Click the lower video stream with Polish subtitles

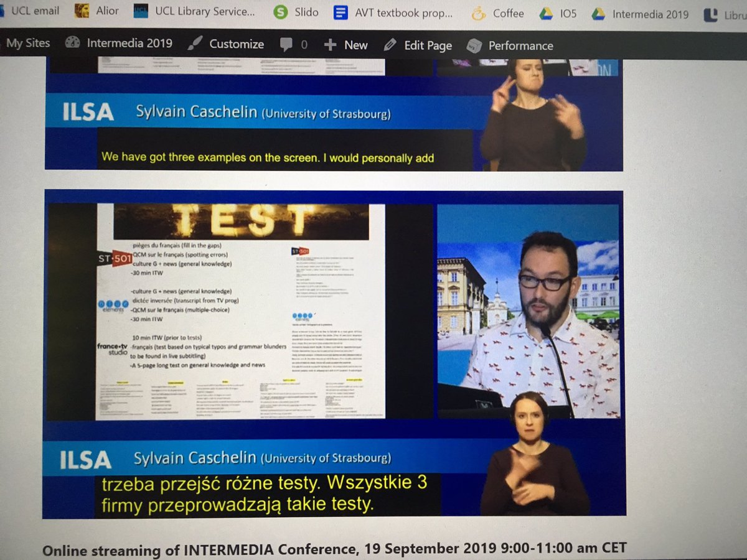coord(334,354)
